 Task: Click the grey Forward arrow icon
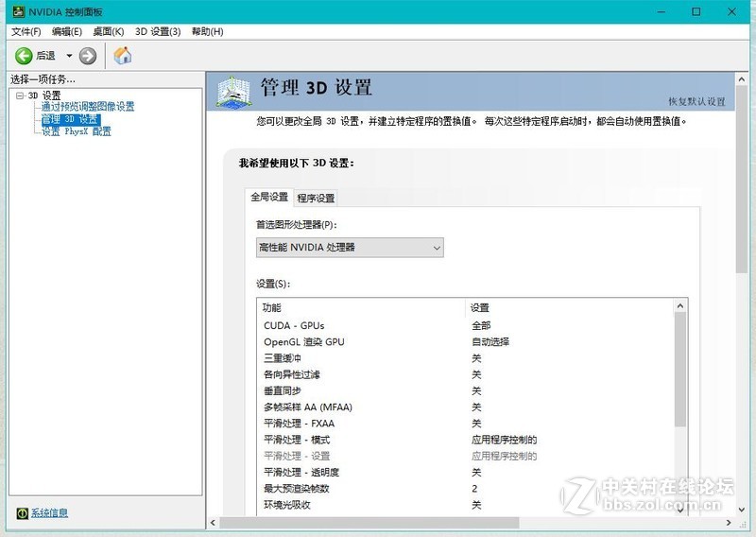(x=88, y=56)
